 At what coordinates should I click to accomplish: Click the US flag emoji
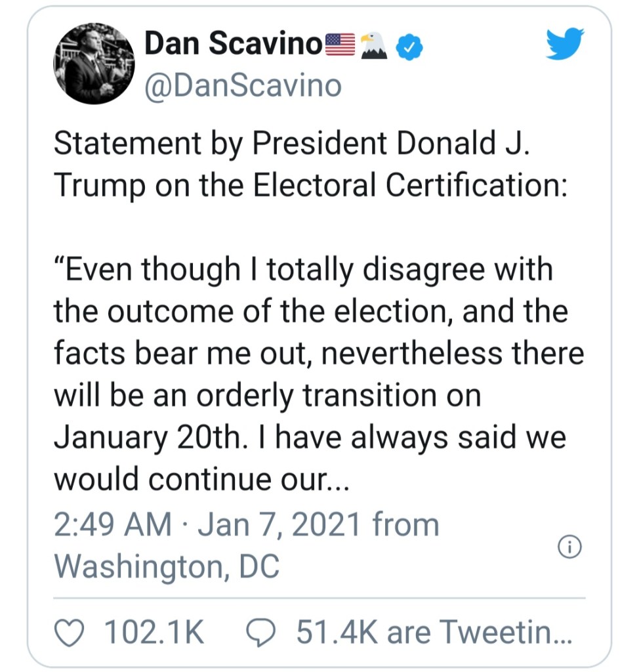click(x=340, y=45)
